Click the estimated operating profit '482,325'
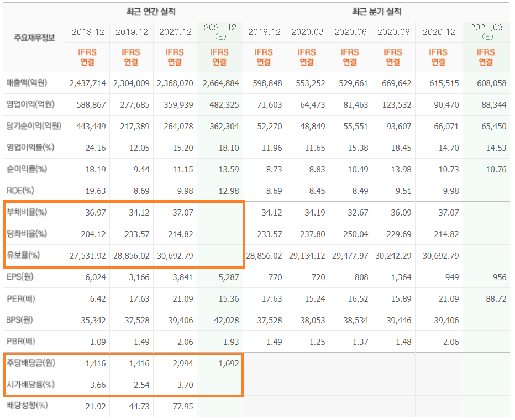515x420 pixels. pos(224,105)
